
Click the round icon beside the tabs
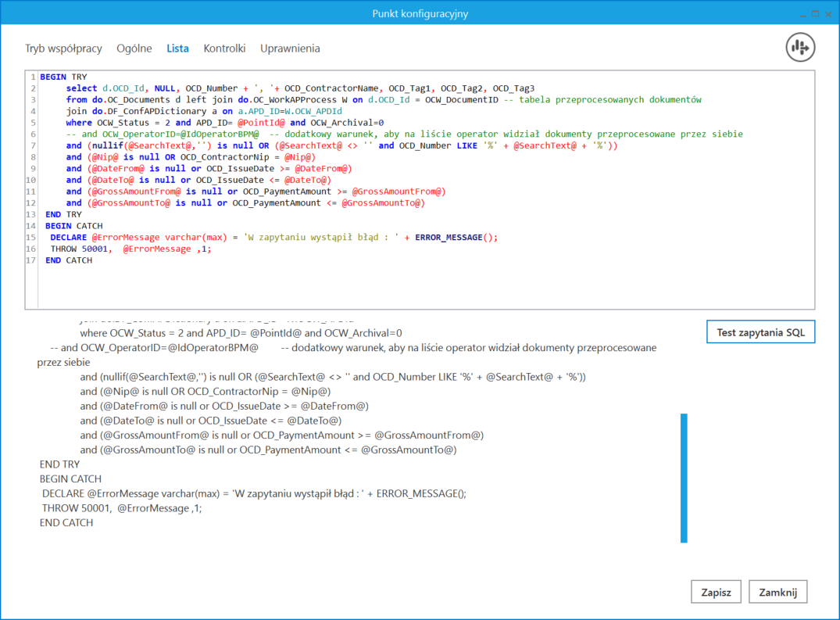[x=800, y=48]
